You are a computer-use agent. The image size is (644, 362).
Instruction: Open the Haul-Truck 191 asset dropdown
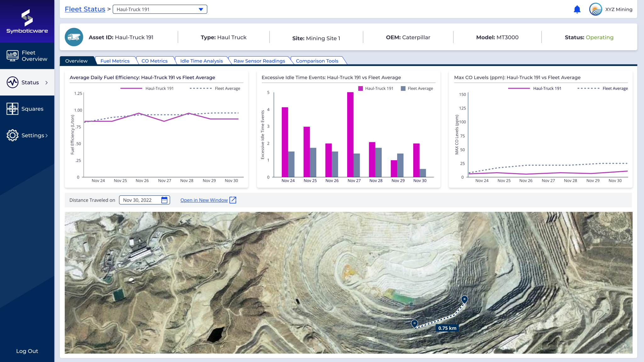(201, 9)
